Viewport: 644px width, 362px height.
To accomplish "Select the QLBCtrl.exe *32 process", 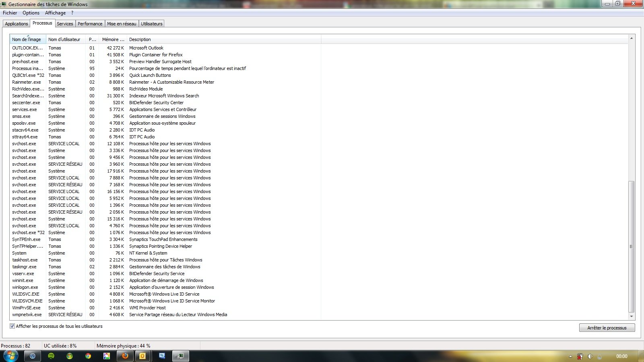I will (x=165, y=75).
